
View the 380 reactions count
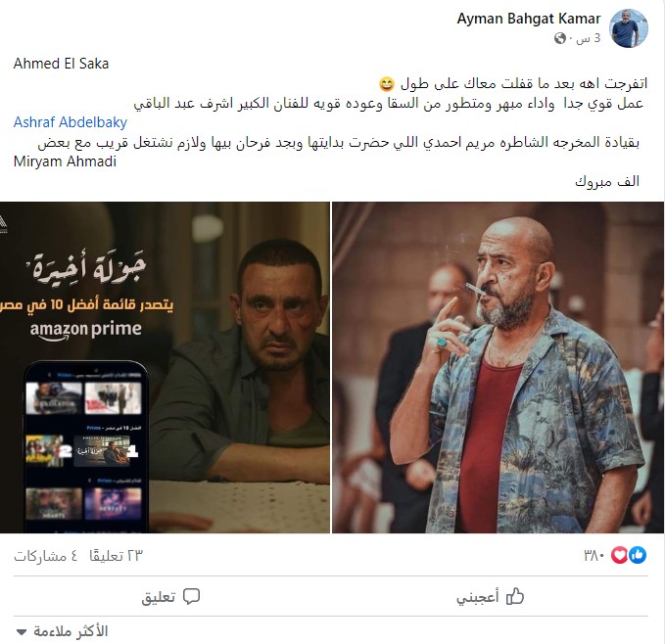coord(594,555)
